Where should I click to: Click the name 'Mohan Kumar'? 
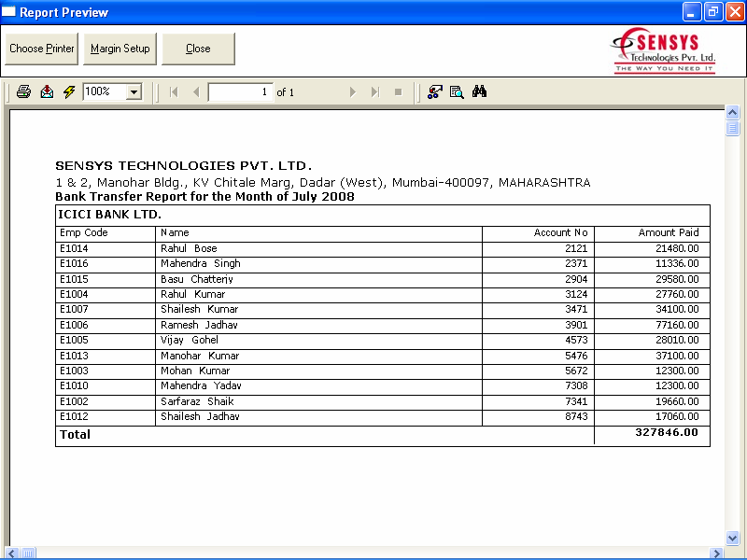(x=195, y=371)
